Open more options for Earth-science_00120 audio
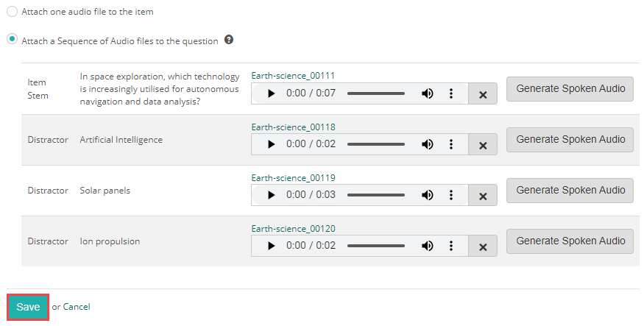Image resolution: width=644 pixels, height=326 pixels. tap(450, 245)
